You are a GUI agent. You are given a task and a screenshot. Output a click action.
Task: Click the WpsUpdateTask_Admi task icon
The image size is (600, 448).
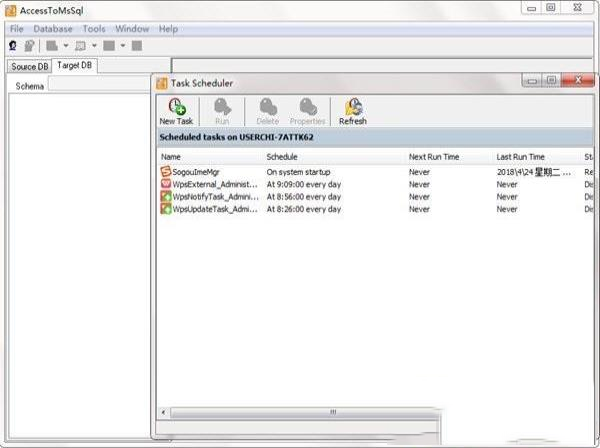tap(166, 209)
